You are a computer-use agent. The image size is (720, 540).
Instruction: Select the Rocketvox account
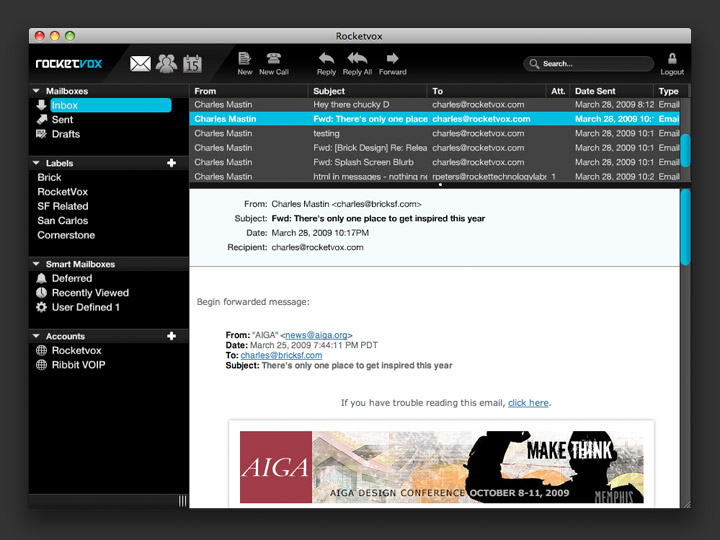tap(76, 350)
